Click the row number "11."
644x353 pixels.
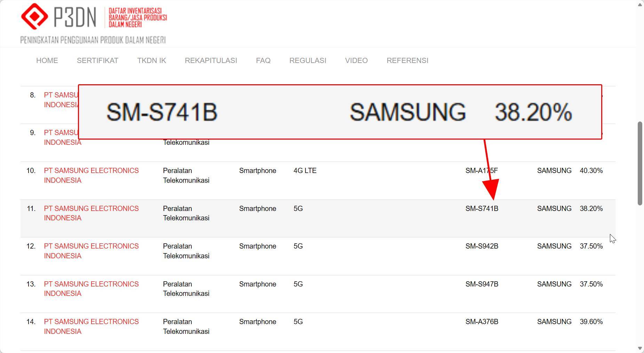[31, 209]
